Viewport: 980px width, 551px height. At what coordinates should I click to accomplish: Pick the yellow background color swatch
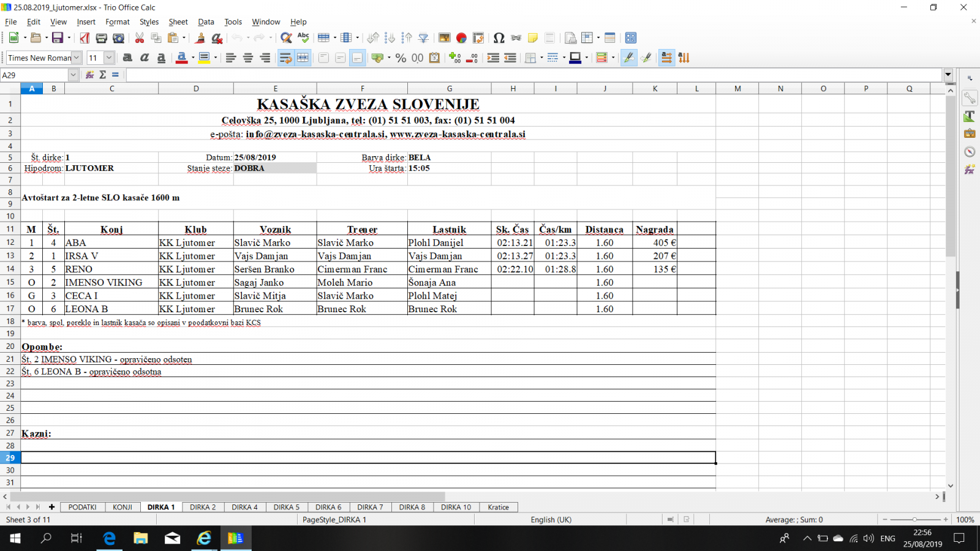coord(204,58)
